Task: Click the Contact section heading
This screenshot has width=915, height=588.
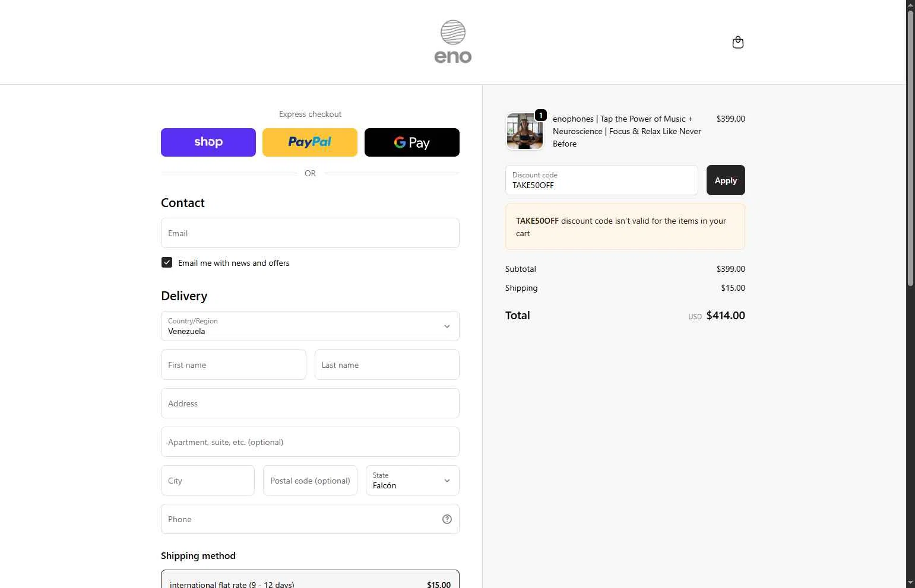Action: pyautogui.click(x=183, y=203)
